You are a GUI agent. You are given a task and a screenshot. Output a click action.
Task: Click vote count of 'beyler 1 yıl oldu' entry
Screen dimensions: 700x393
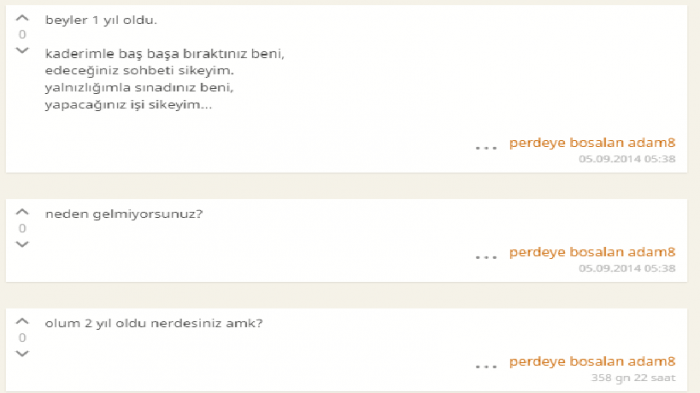click(22, 34)
